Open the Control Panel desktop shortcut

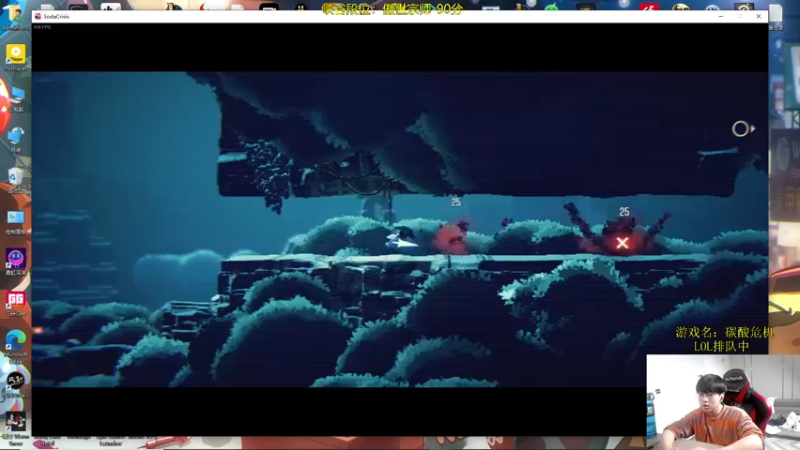point(16,220)
